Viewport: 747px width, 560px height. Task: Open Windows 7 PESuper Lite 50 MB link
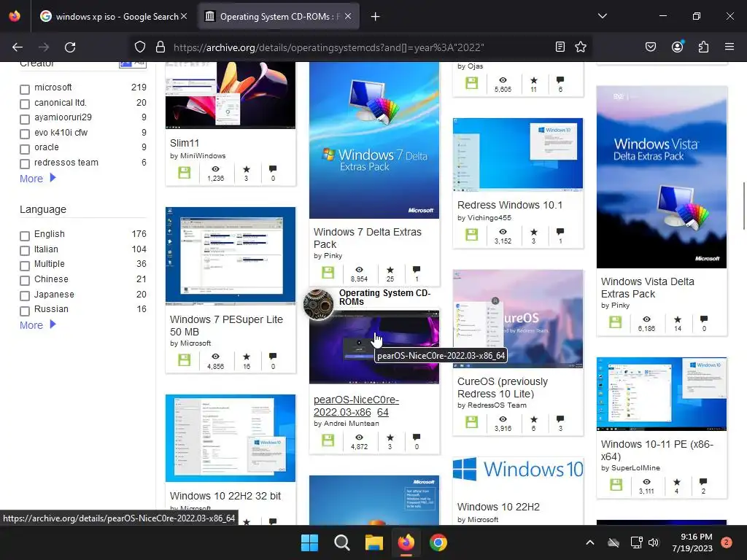pyautogui.click(x=226, y=325)
